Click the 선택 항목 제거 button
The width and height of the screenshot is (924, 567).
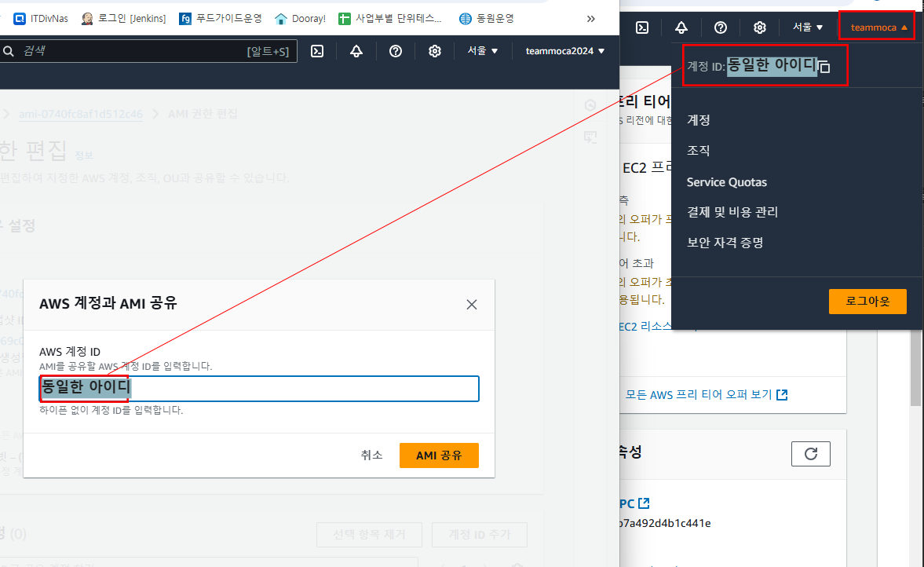369,535
